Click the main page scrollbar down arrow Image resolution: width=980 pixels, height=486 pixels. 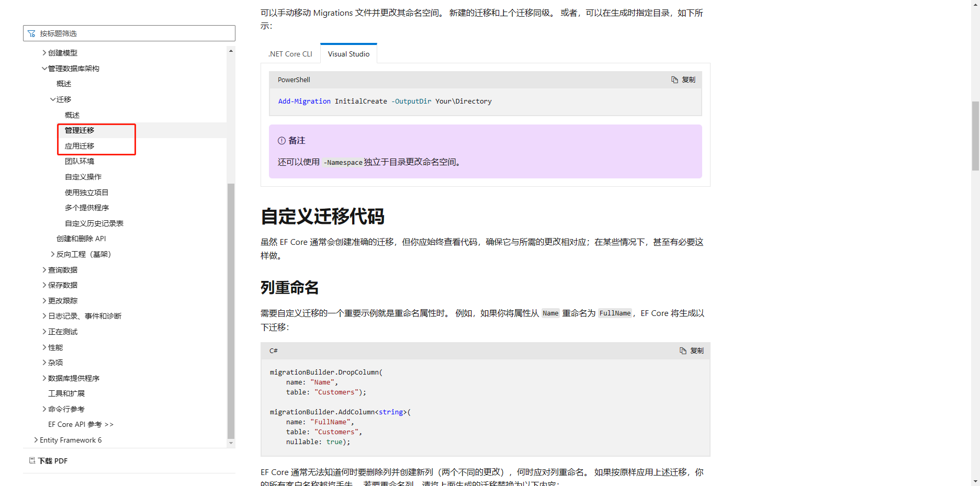pos(975,481)
